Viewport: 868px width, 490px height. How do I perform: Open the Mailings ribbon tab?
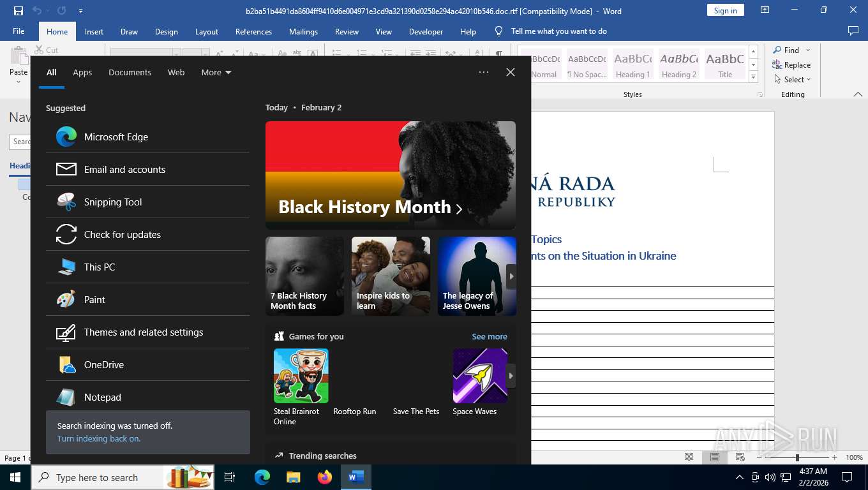coord(303,31)
